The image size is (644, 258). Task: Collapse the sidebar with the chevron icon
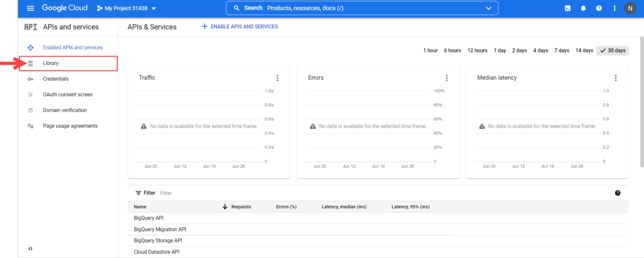click(x=30, y=249)
